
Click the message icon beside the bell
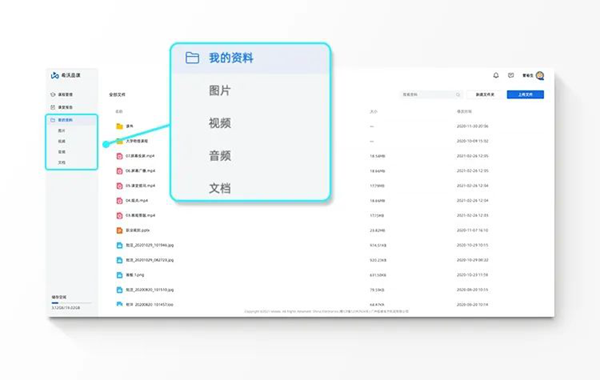[x=511, y=75]
